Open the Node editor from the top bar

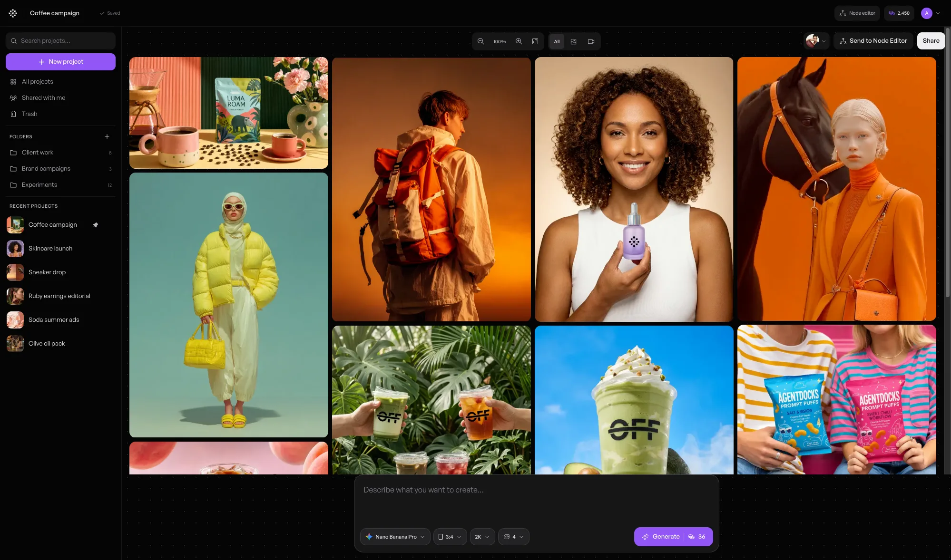(857, 13)
